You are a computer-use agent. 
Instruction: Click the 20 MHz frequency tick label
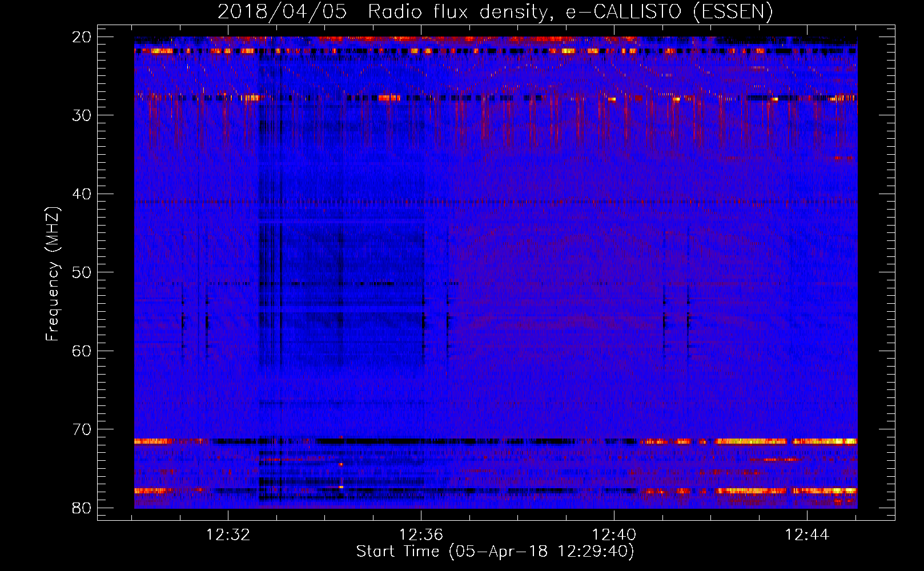click(x=82, y=37)
